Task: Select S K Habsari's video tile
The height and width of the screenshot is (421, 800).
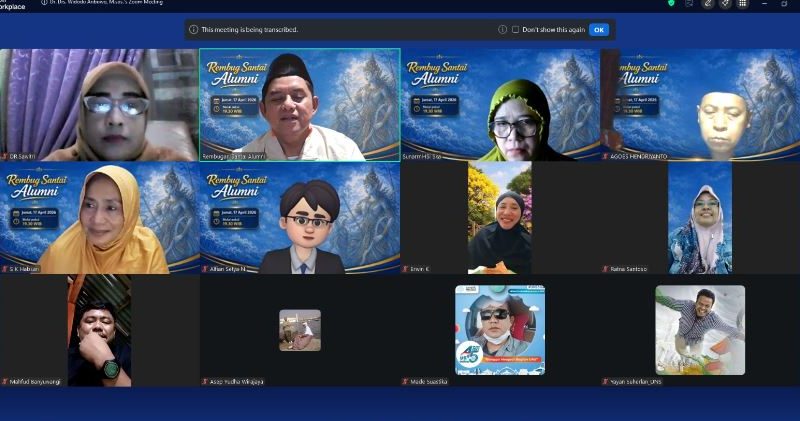Action: pyautogui.click(x=99, y=218)
